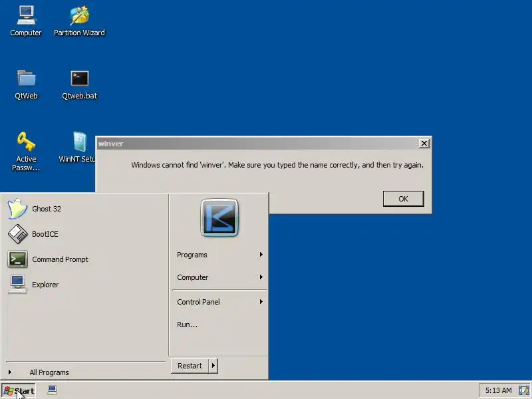The height and width of the screenshot is (399, 532).
Task: Expand the Control Panel submenu arrow
Action: (x=261, y=302)
